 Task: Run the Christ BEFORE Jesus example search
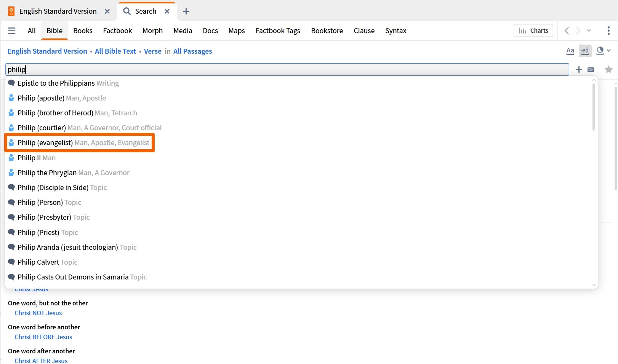click(x=43, y=337)
